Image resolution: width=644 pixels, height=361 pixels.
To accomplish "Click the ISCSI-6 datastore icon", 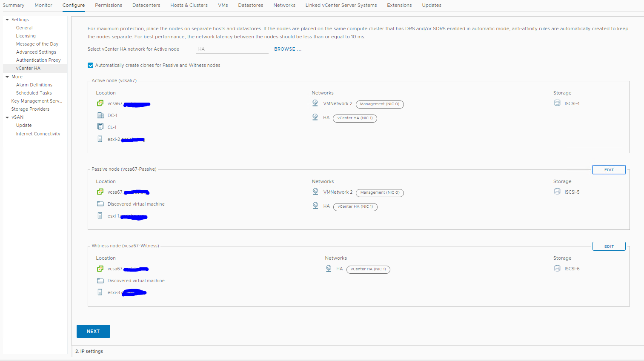I will 557,268.
